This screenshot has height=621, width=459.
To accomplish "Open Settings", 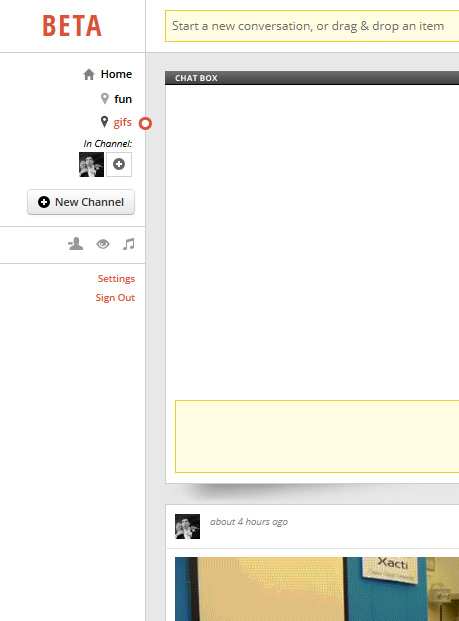I will click(x=116, y=279).
